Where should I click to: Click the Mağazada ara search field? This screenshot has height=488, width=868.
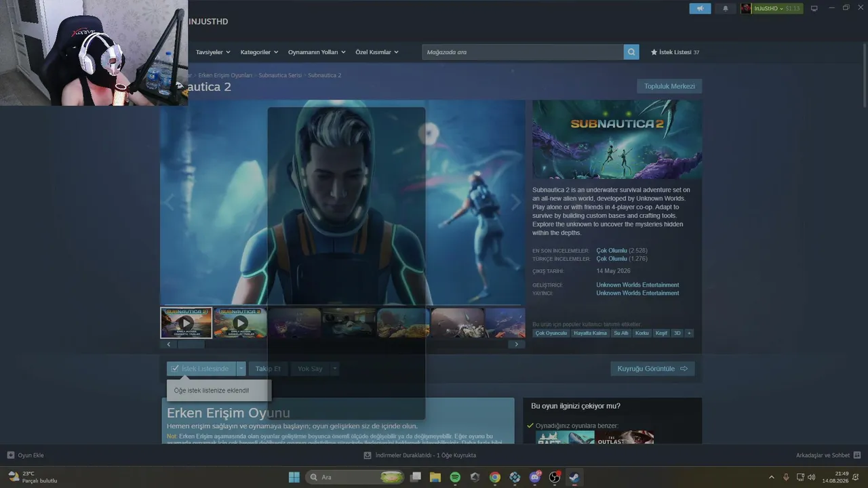point(523,52)
